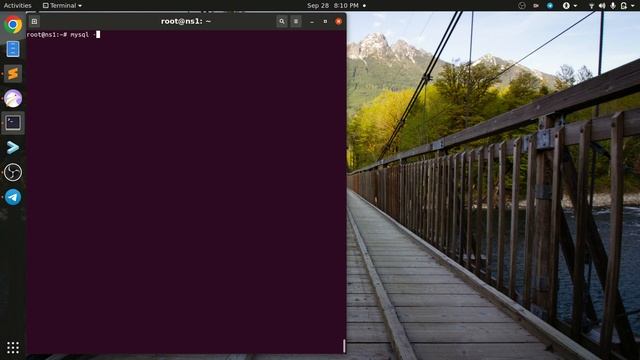Viewport: 640px width, 360px height.
Task: Launch OBS Studio from the dock
Action: [13, 172]
